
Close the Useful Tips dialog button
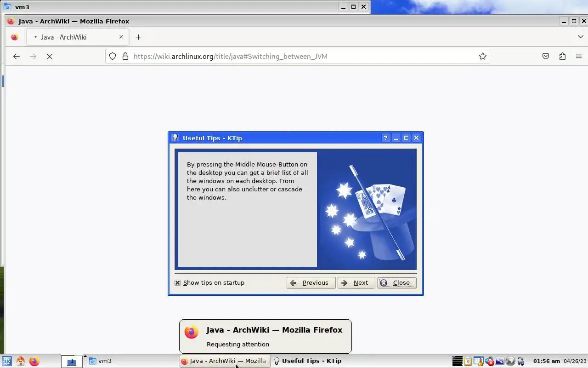point(397,283)
